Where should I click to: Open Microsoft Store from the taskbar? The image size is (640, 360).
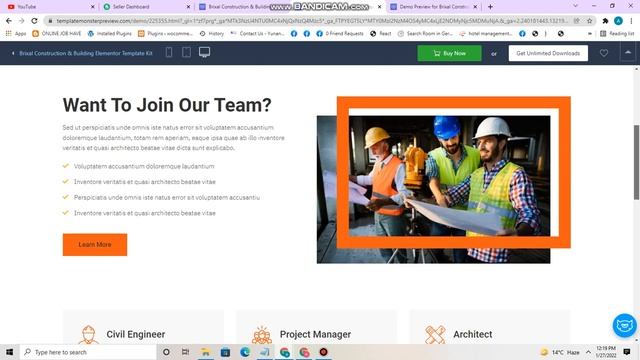click(225, 352)
